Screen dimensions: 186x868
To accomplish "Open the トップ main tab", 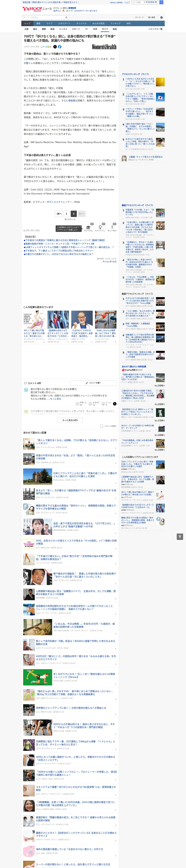I will click(27, 24).
